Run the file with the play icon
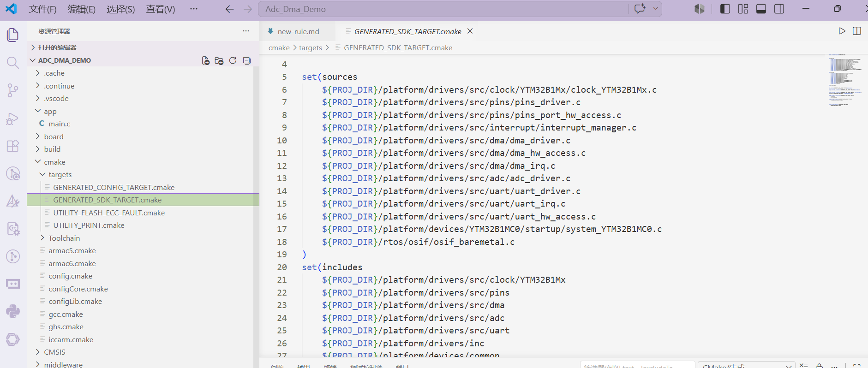The width and height of the screenshot is (868, 368). click(x=842, y=31)
